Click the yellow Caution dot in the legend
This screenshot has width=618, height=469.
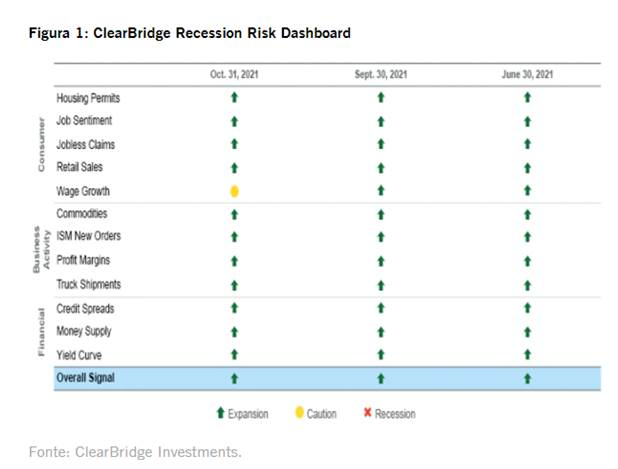(x=298, y=413)
